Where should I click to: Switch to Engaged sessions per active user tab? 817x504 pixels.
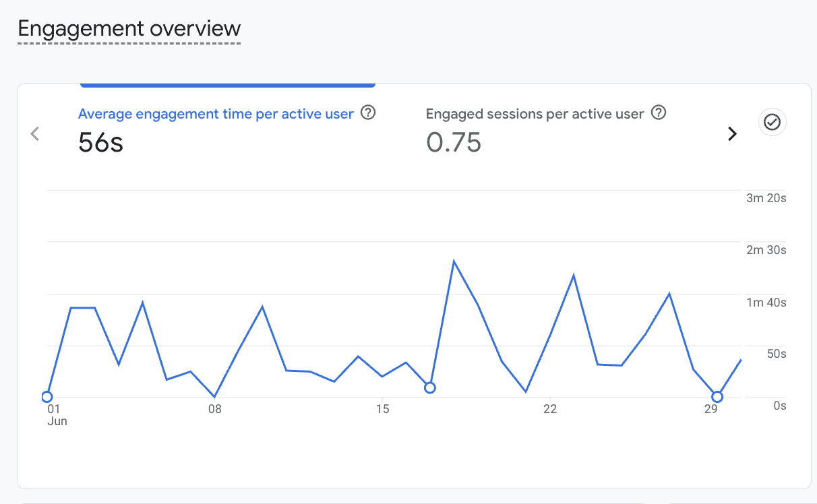pos(535,114)
